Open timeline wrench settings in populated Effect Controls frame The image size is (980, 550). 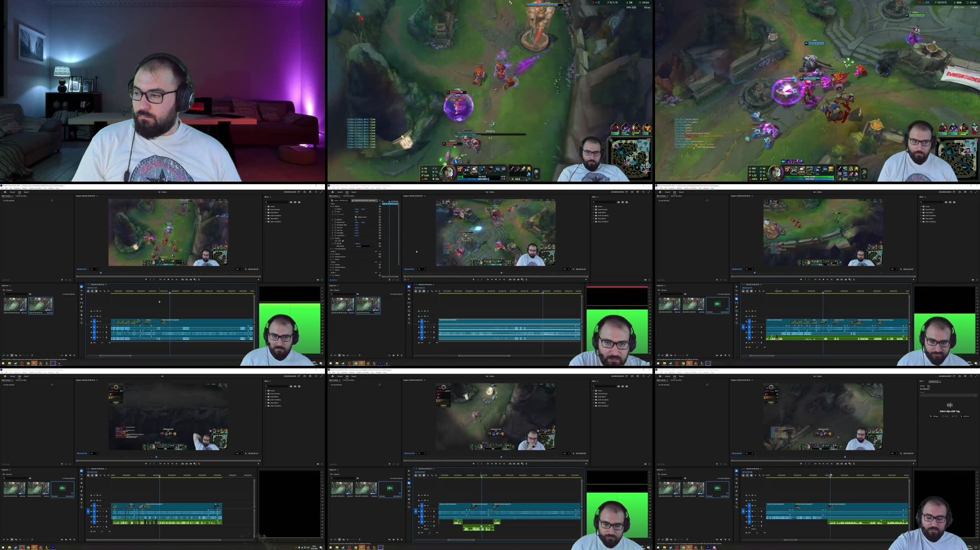pos(432,291)
